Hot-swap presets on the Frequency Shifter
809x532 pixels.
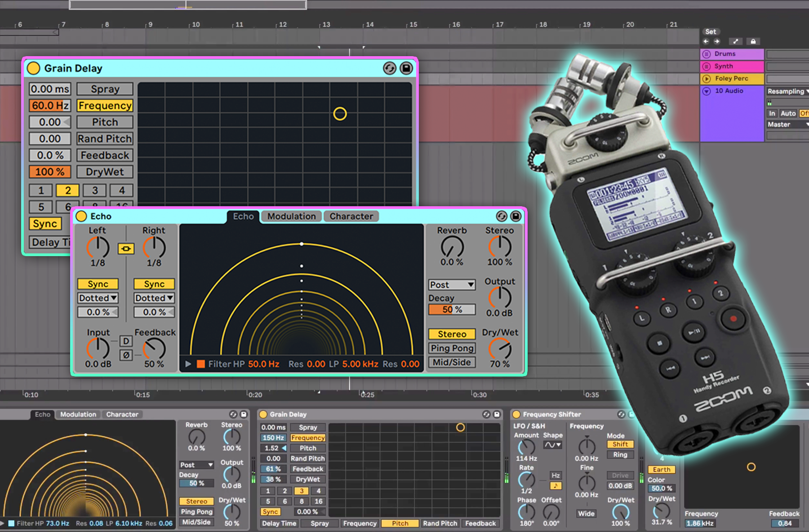coord(621,414)
